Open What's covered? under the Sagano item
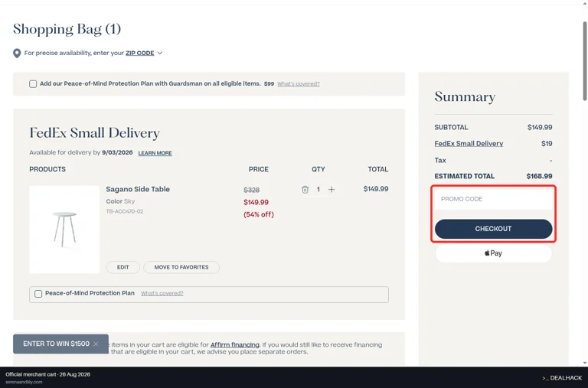 (162, 294)
